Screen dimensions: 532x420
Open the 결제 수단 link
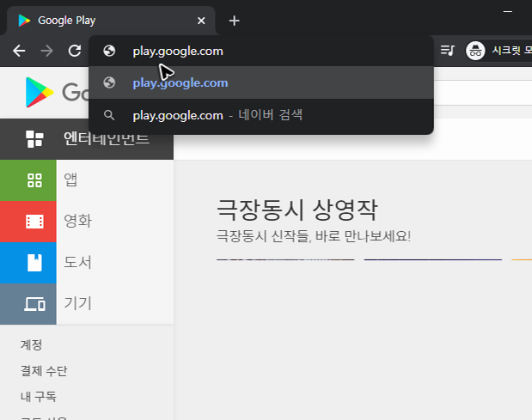(44, 371)
